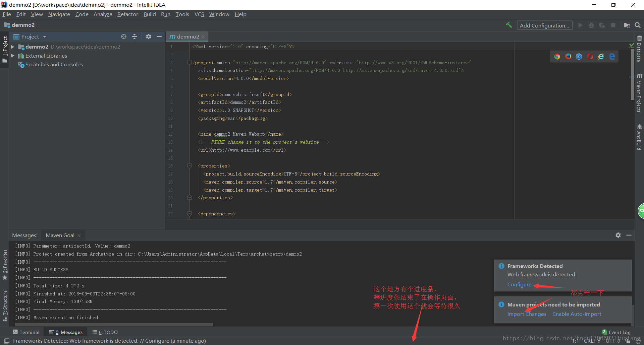The image size is (644, 345).
Task: Open in Safari browser icon
Action: pos(579,57)
